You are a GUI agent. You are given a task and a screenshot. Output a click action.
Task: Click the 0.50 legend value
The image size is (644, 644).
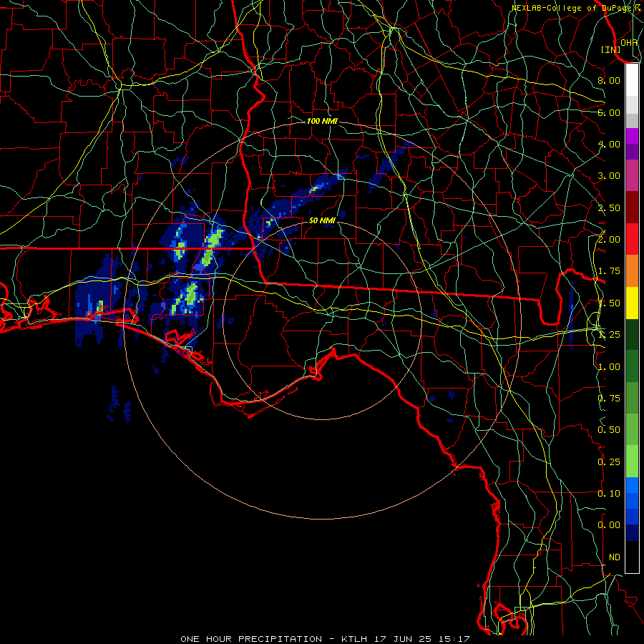pyautogui.click(x=609, y=430)
